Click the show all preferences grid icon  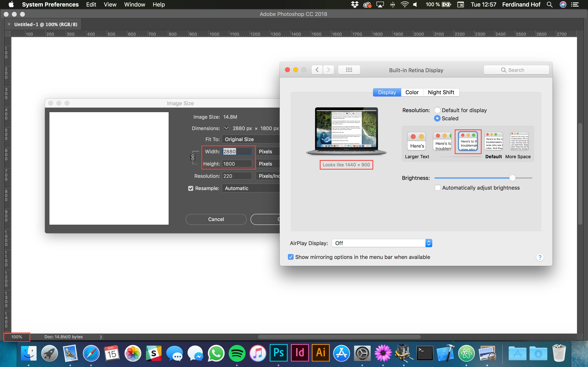[x=349, y=70]
